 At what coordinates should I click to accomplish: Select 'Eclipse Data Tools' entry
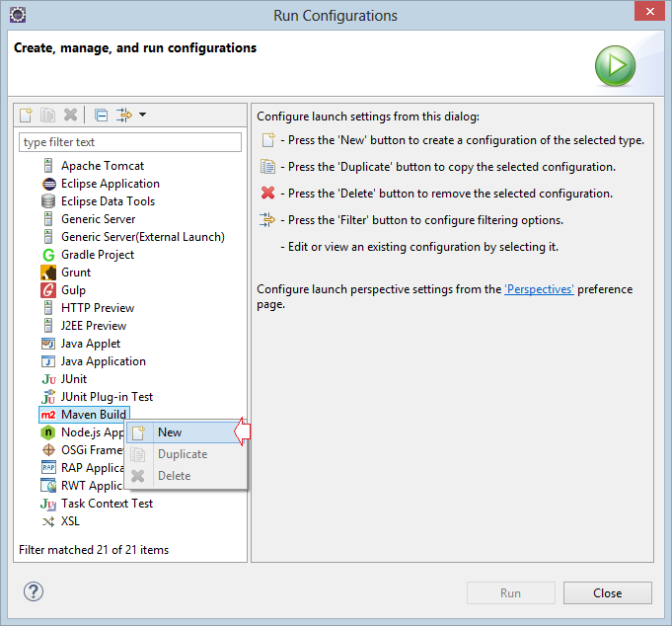coord(108,201)
